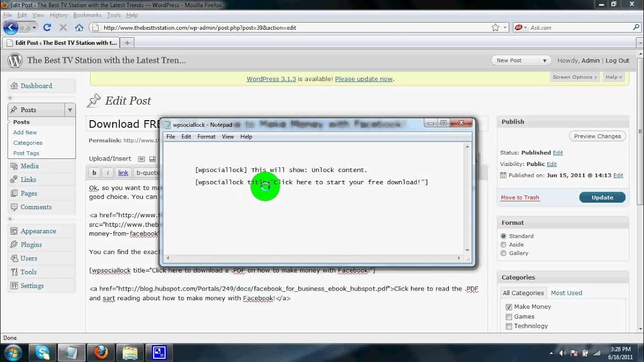Click the Add an Image upload icon

click(141, 159)
